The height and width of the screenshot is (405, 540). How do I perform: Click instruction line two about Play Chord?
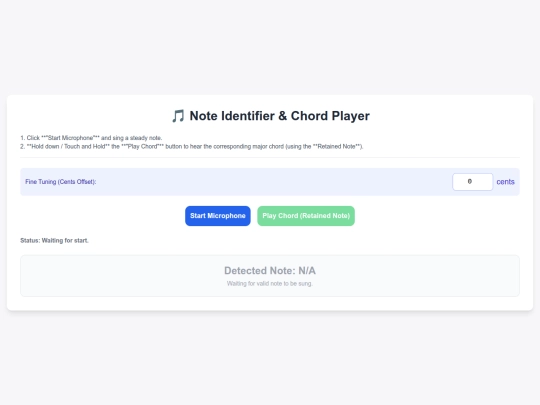pos(192,146)
